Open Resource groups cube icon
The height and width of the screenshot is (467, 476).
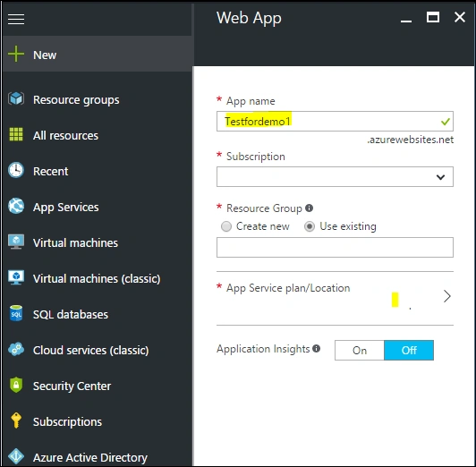[x=16, y=99]
